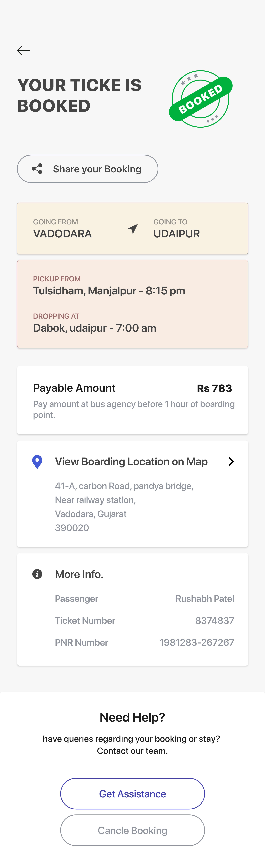Click the PNR number 1981283-267267
This screenshot has width=265, height=868.
pyautogui.click(x=197, y=642)
